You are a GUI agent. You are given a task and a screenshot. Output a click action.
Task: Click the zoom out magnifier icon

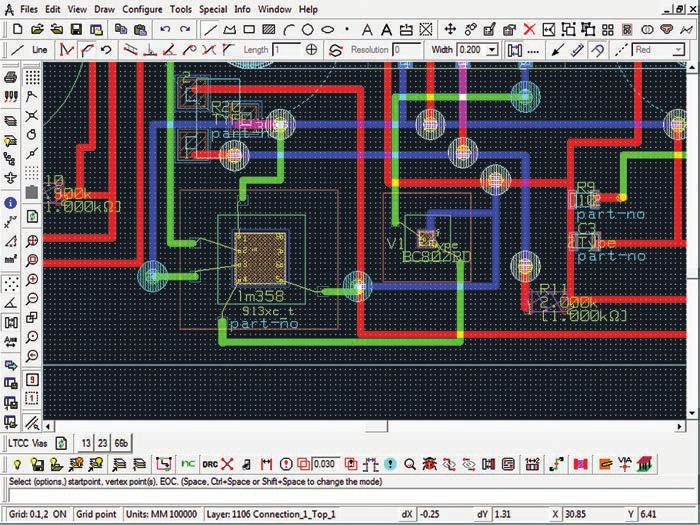32,298
